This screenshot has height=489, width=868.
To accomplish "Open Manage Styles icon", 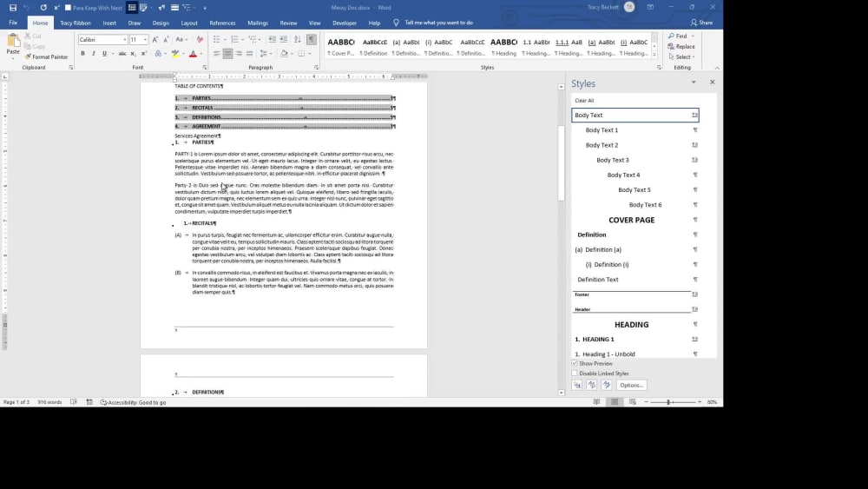I will [607, 385].
